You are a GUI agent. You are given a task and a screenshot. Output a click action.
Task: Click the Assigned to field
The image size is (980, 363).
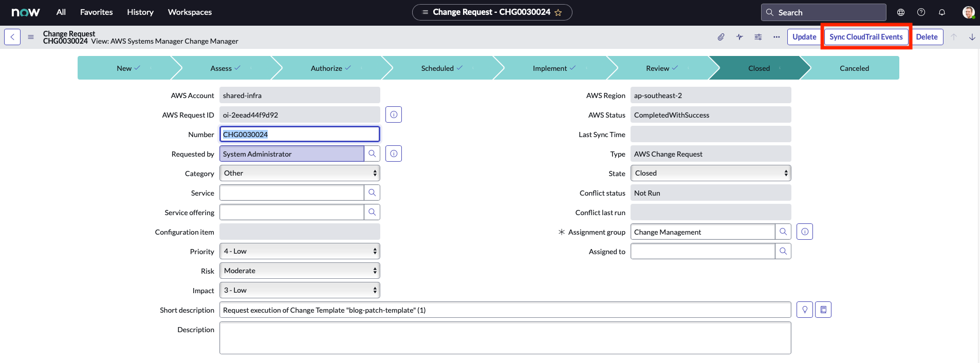coord(702,251)
